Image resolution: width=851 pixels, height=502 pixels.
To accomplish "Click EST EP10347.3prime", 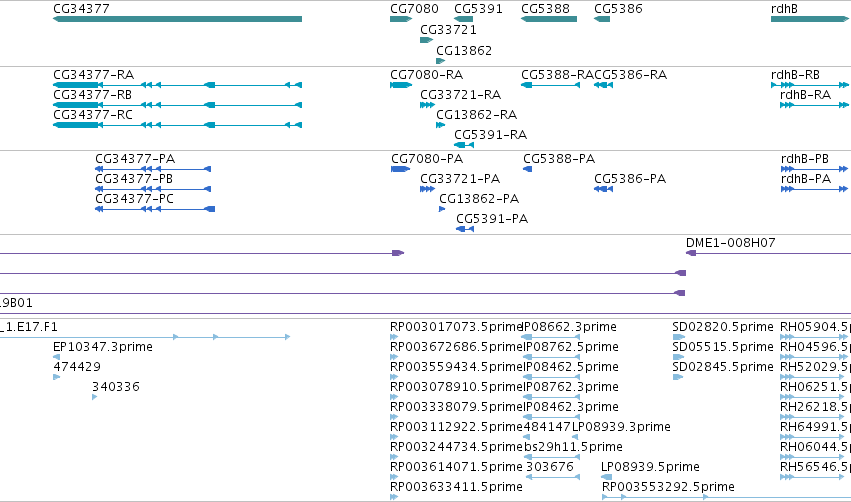I will tap(56, 357).
